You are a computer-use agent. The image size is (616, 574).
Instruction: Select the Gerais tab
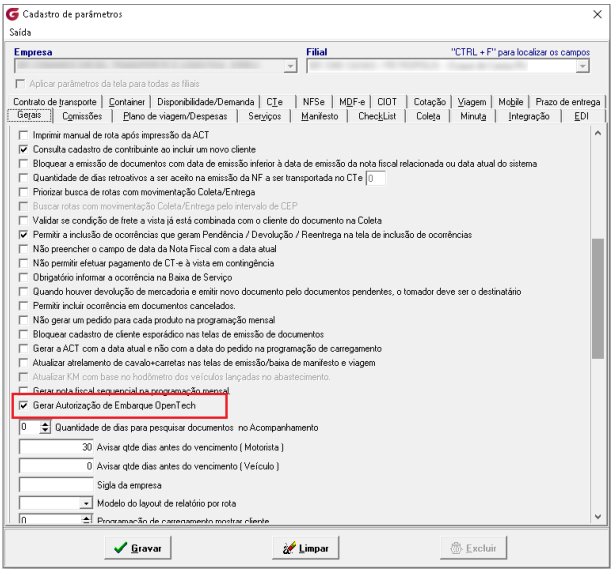click(x=29, y=115)
